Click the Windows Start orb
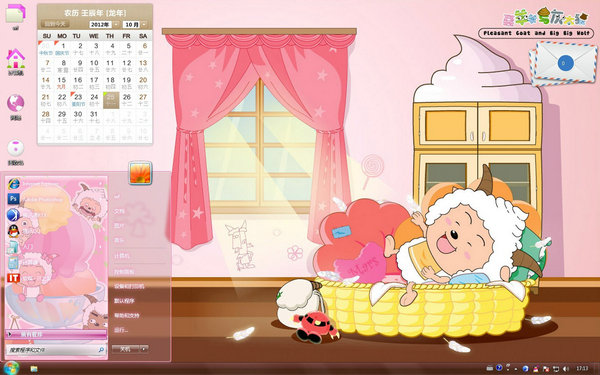The width and height of the screenshot is (600, 375). pos(11,368)
